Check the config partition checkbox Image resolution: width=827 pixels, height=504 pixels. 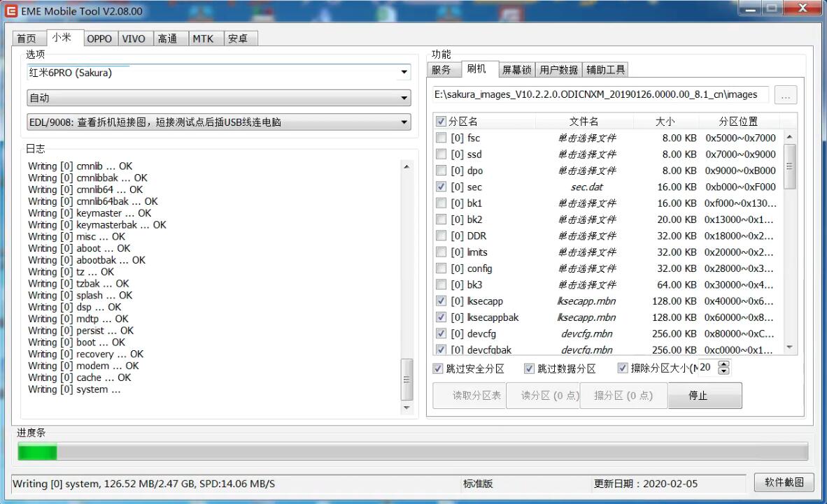(441, 268)
